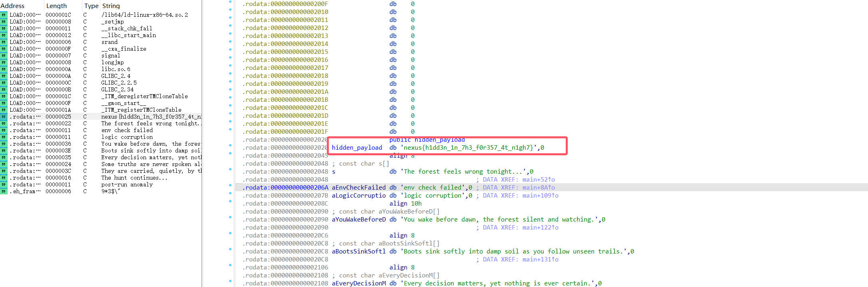This screenshot has height=287, width=868.
Task: Click the icon beside 'post-run anomaly' string
Action: pos(4,184)
